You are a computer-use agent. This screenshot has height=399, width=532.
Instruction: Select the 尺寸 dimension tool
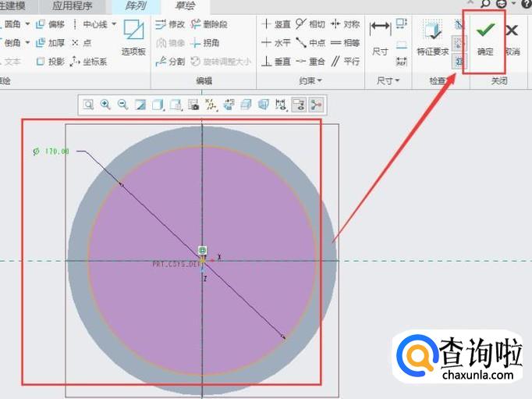[381, 38]
